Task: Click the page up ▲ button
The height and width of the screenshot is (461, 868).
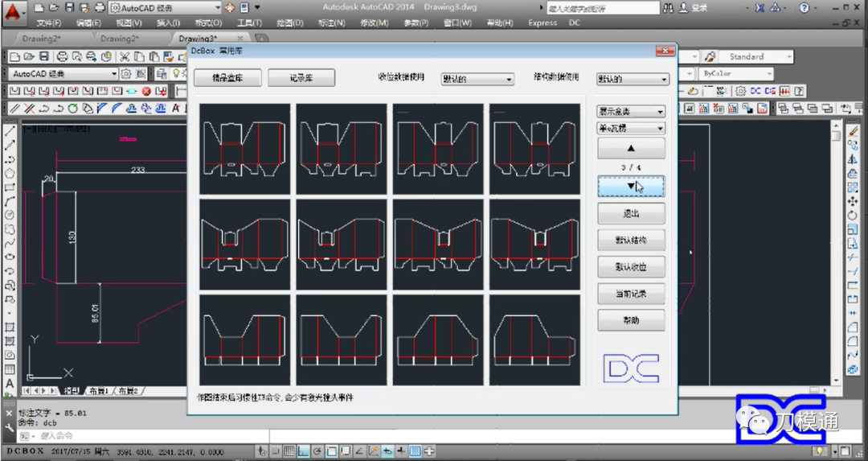Action: (631, 149)
